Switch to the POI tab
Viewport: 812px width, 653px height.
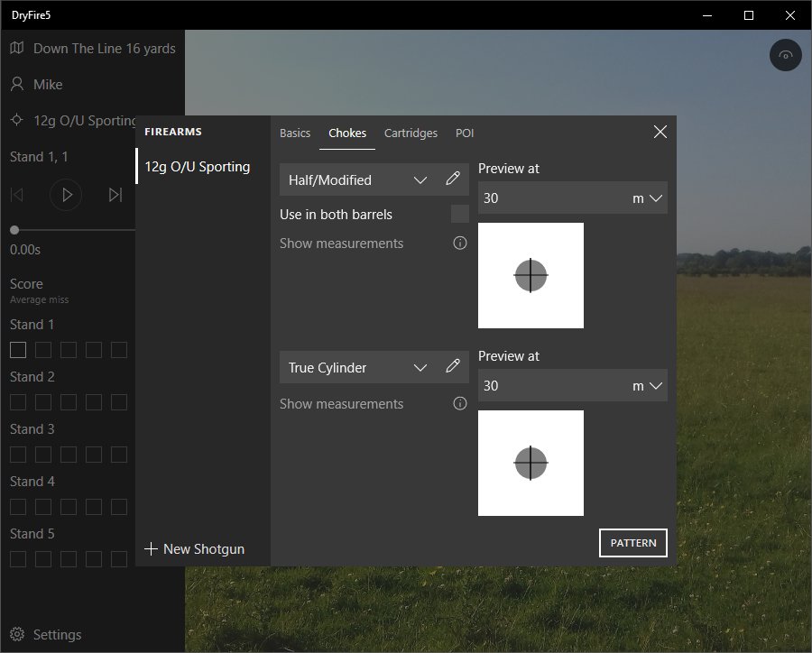tap(465, 133)
